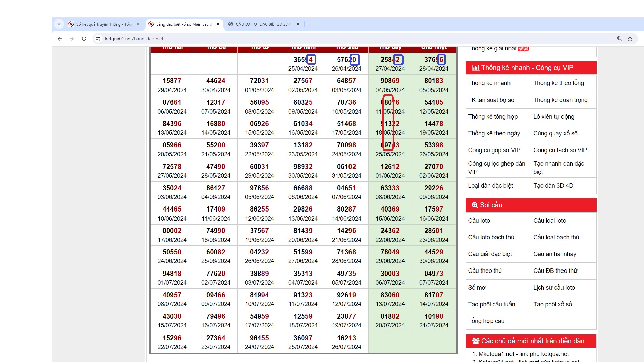The image size is (644, 362).
Task: Click result 63333 on 08/06/2024
Action: click(390, 188)
